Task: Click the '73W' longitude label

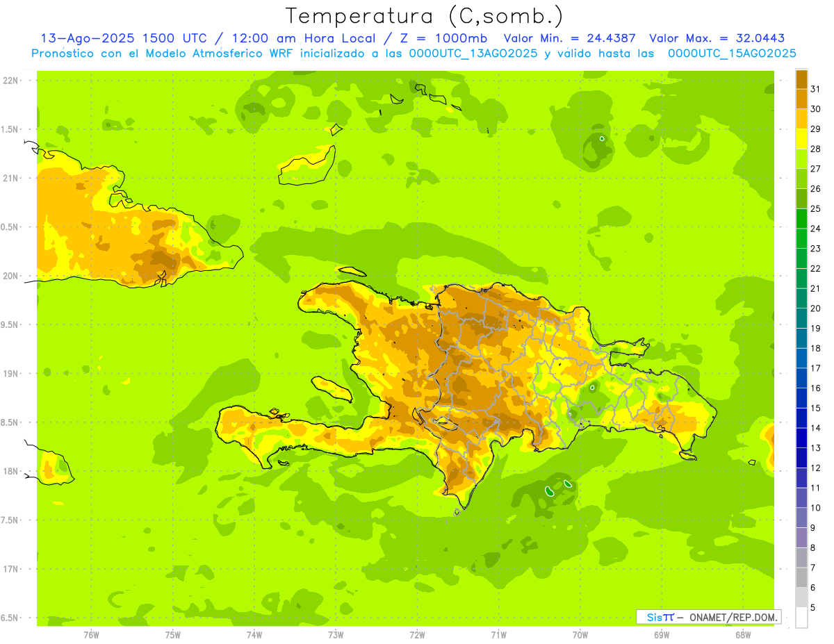Action: click(336, 634)
